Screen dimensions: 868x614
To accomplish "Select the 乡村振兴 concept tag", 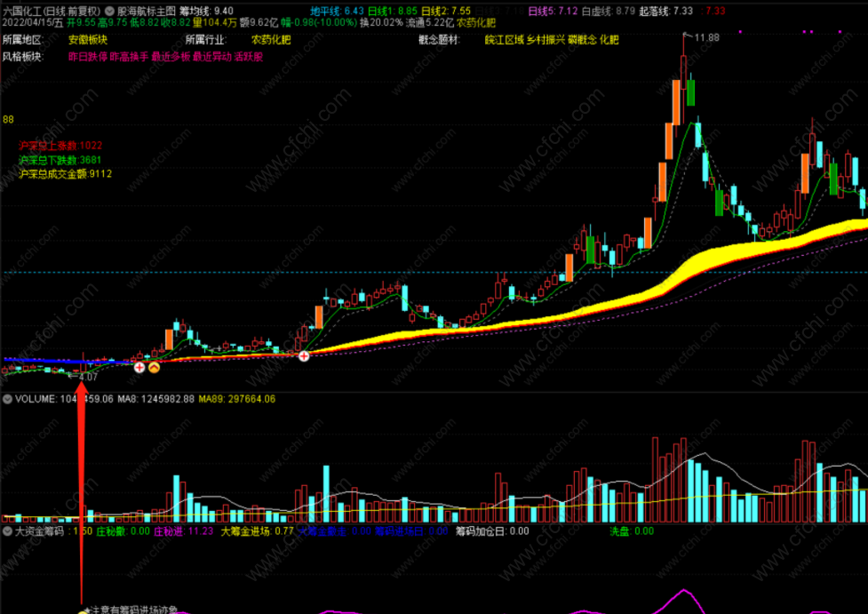I will (x=544, y=40).
